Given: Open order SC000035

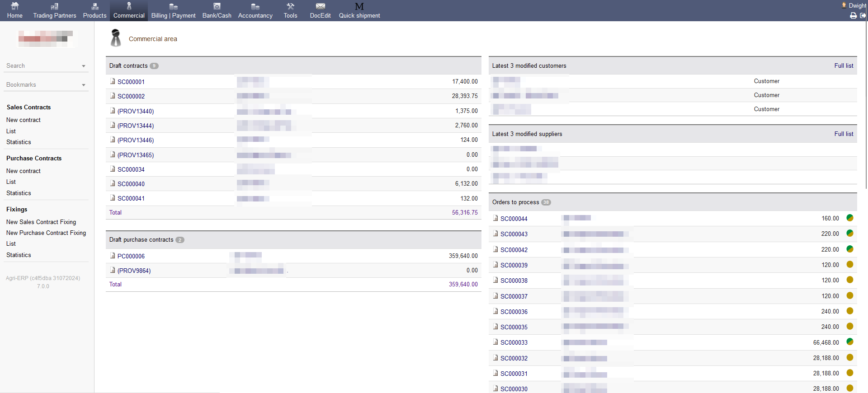Looking at the screenshot, I should [514, 327].
